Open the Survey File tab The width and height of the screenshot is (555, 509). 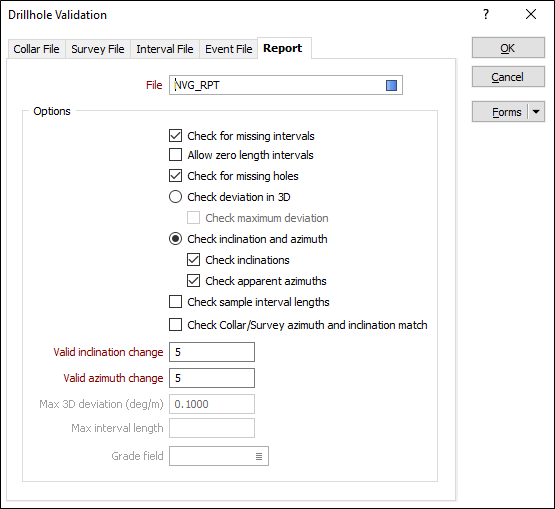(98, 49)
